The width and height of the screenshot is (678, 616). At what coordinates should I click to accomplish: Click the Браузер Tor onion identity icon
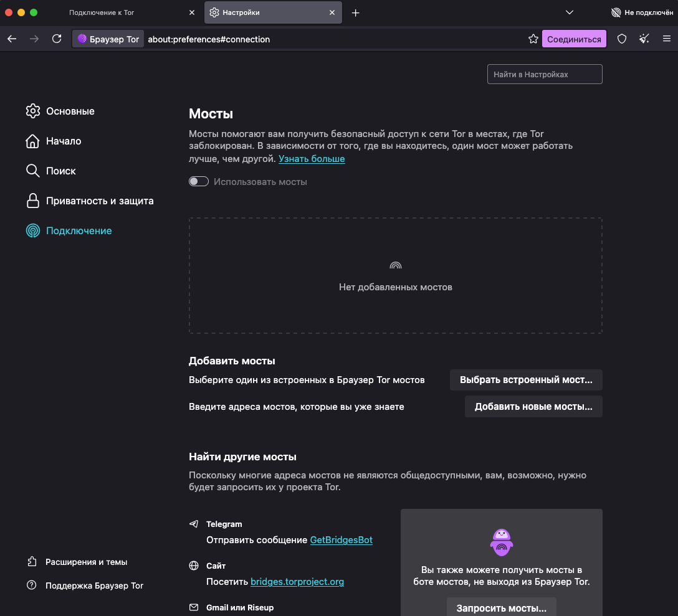107,39
